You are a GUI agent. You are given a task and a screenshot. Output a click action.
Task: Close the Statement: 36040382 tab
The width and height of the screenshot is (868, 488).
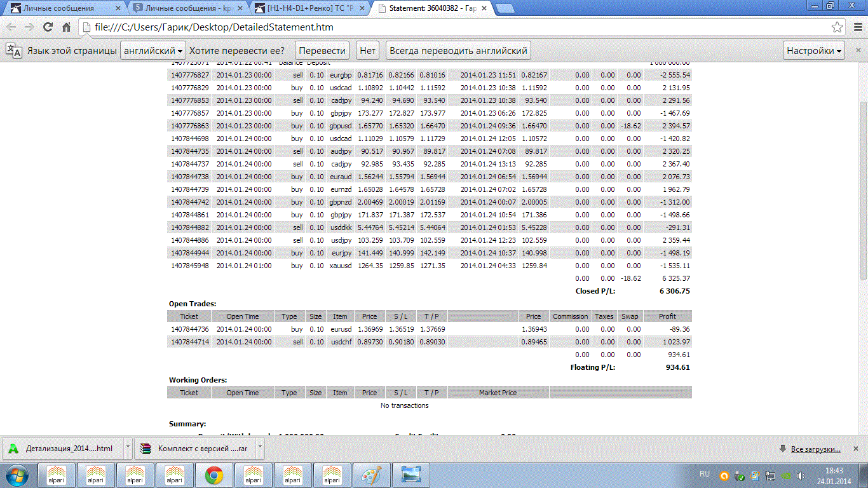click(x=485, y=8)
